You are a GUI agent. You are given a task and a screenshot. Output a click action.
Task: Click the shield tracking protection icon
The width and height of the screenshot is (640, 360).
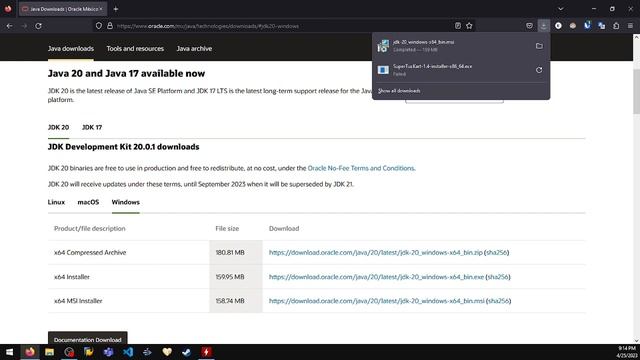coord(99,26)
